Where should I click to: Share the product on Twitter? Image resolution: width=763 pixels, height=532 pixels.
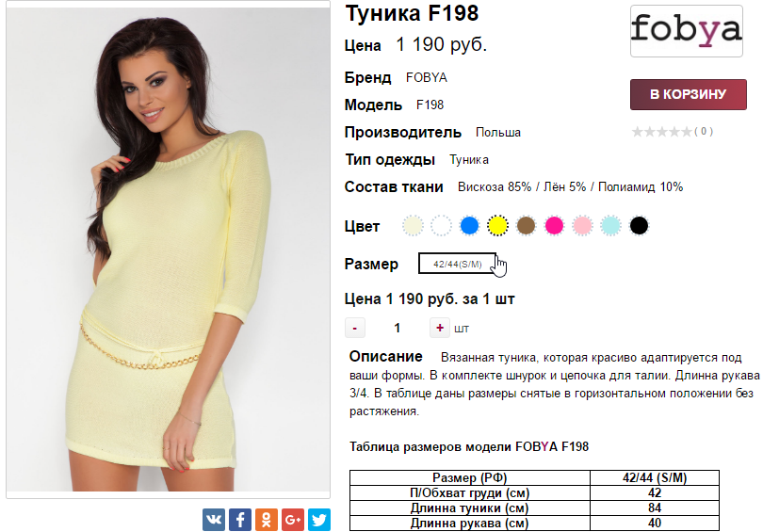click(x=318, y=520)
